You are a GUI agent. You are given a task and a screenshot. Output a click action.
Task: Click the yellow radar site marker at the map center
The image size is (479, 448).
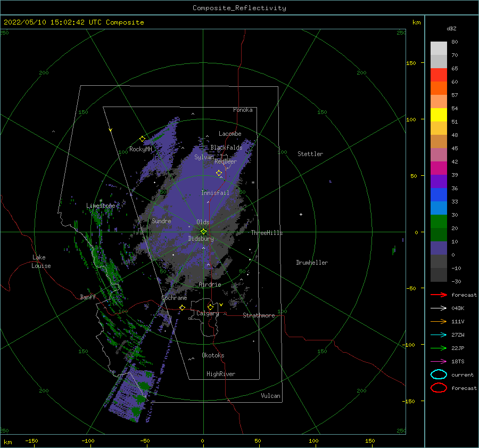coord(203,232)
